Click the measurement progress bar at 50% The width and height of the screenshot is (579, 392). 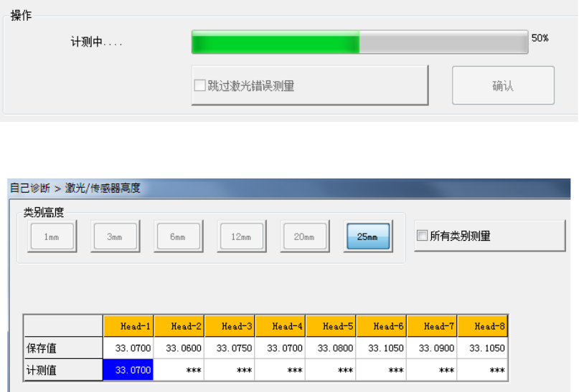[x=359, y=42]
